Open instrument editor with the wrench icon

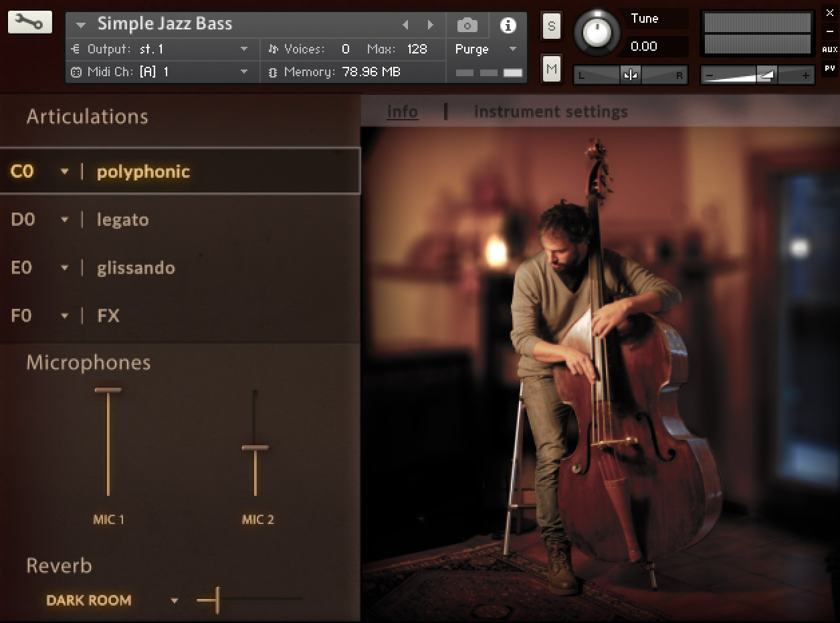click(29, 21)
